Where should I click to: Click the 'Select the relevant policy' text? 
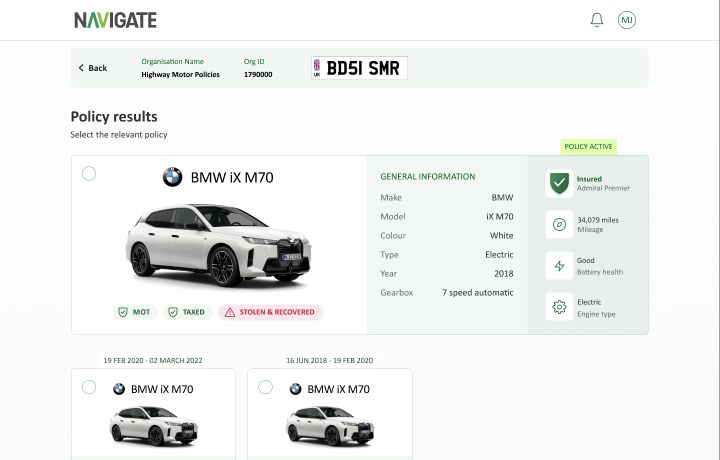click(118, 135)
